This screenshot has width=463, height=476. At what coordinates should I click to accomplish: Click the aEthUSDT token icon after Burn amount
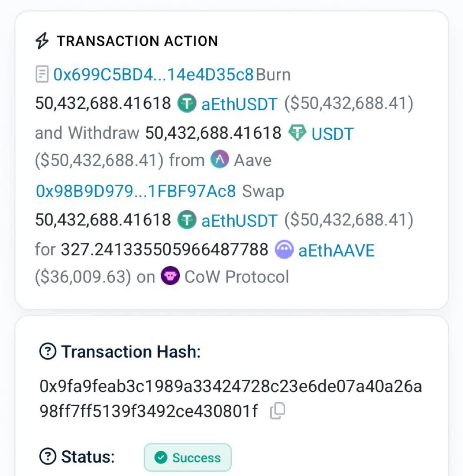tap(187, 104)
